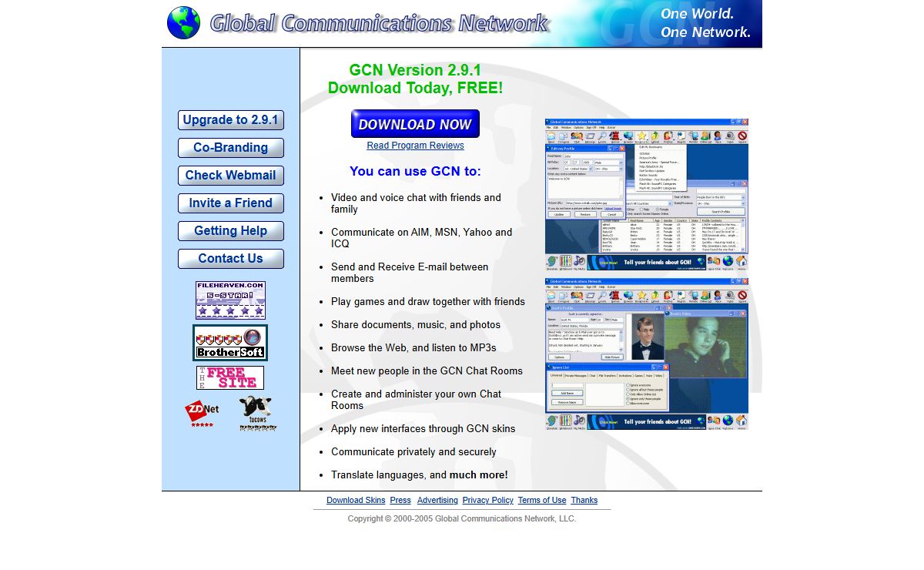This screenshot has width=924, height=570.
Task: Click 'Communicate privately and securely' bullet
Action: click(x=413, y=452)
